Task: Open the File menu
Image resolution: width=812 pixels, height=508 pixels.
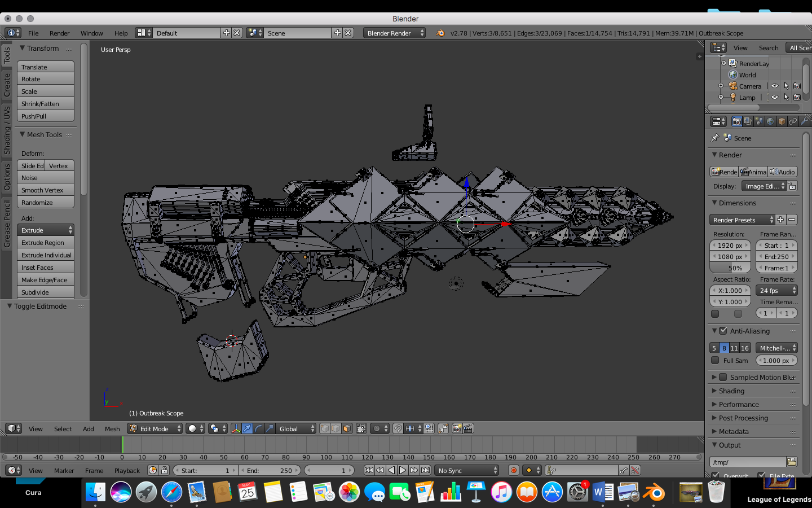Action: [x=33, y=33]
